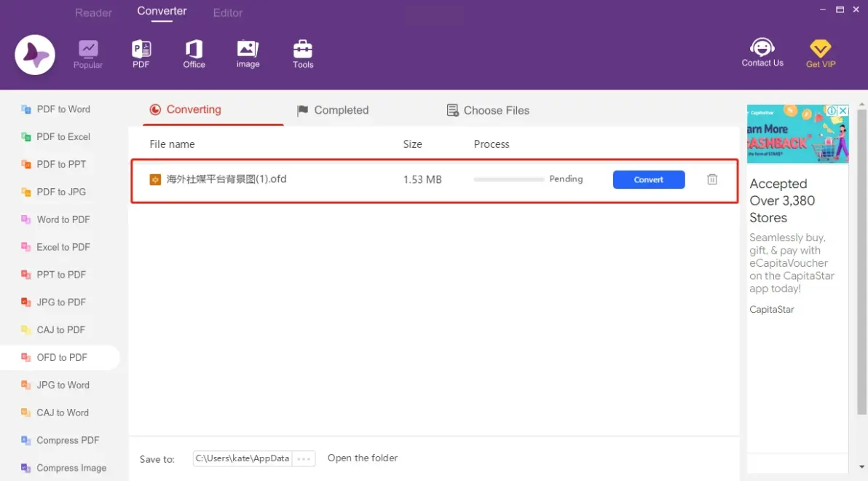Browse save path with ellipsis button
The height and width of the screenshot is (481, 868).
click(x=304, y=458)
